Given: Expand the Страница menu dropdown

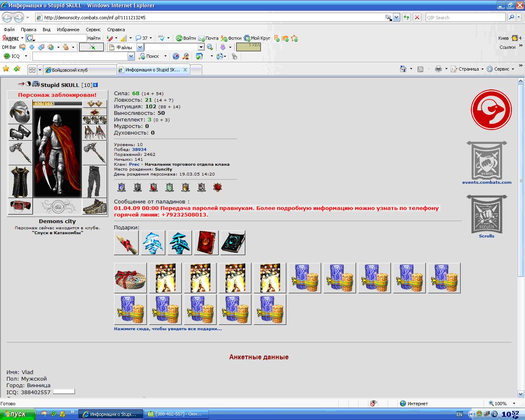Looking at the screenshot, I should (x=482, y=69).
